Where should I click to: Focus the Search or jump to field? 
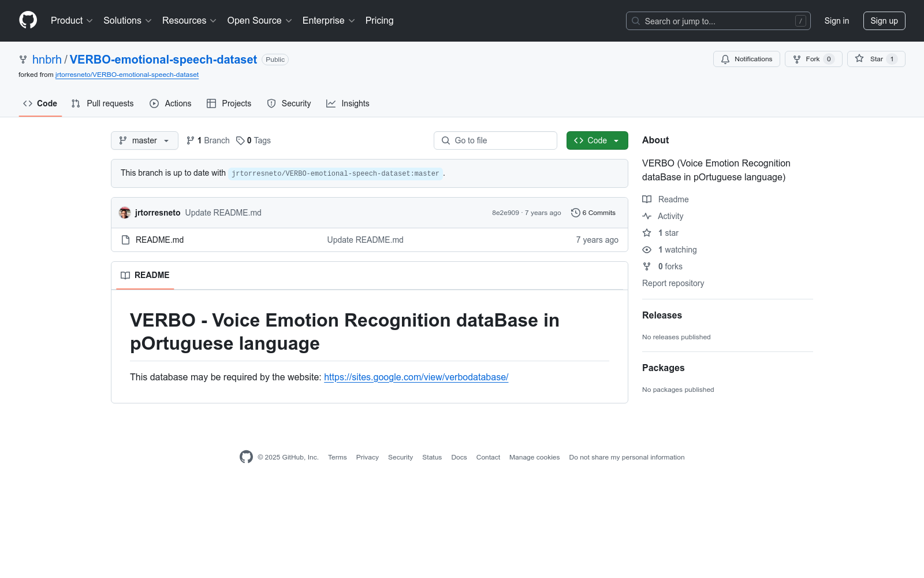718,21
